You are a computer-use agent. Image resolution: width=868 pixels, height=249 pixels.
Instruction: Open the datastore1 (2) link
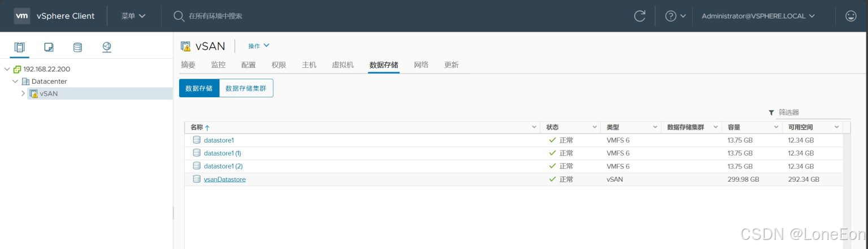223,166
